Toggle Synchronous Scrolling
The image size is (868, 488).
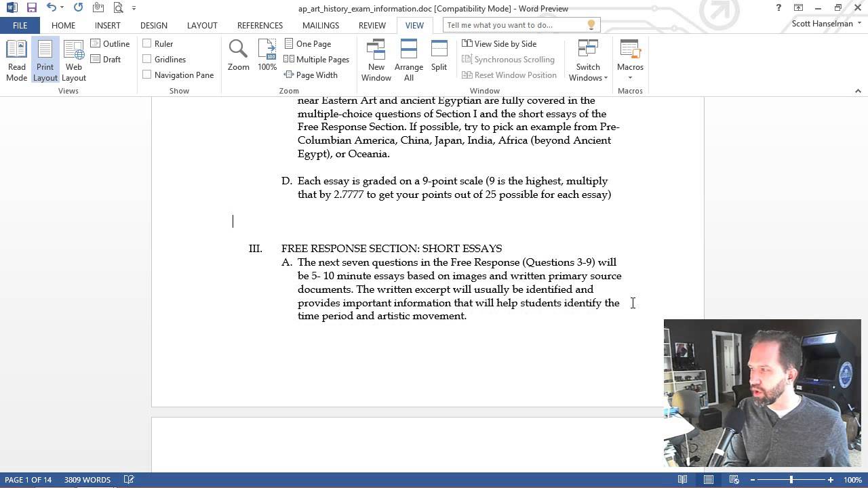click(509, 59)
